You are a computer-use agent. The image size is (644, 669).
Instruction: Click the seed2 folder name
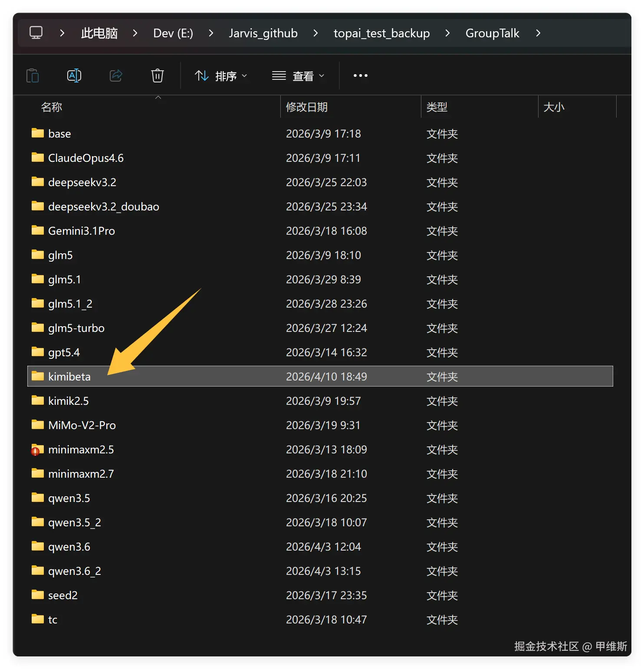tap(63, 595)
